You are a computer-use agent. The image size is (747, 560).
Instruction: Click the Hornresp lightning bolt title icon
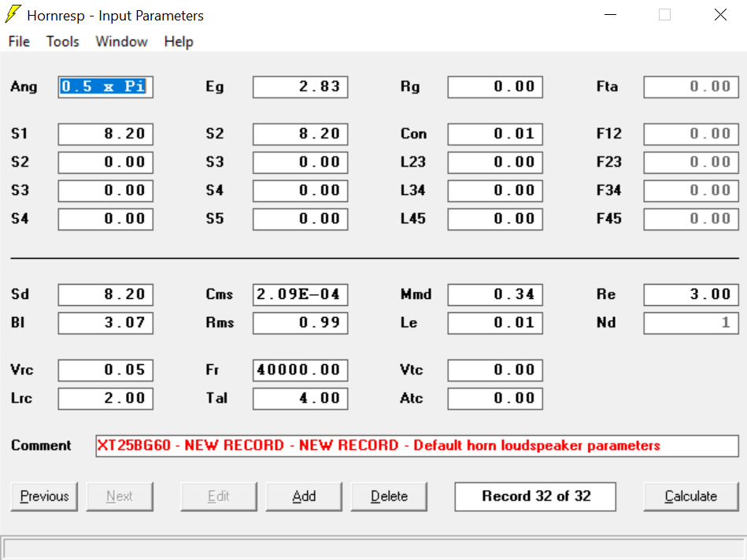pos(13,14)
